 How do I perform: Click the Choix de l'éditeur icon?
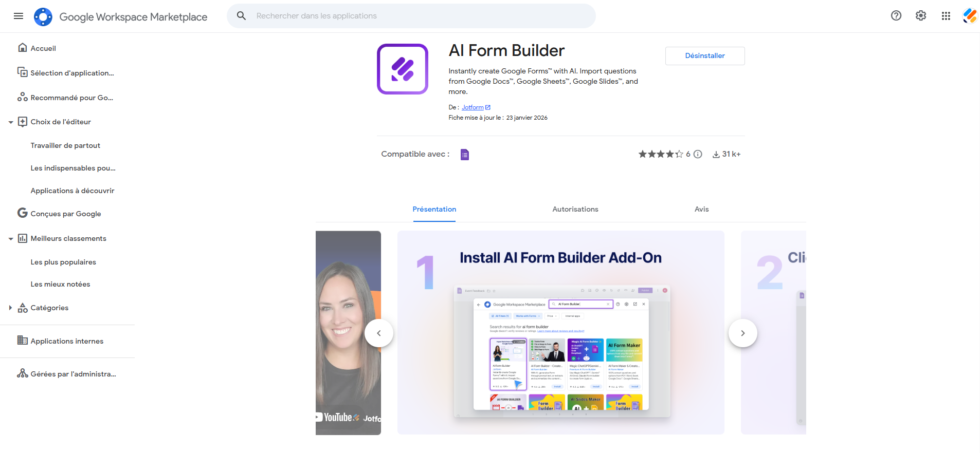[23, 122]
